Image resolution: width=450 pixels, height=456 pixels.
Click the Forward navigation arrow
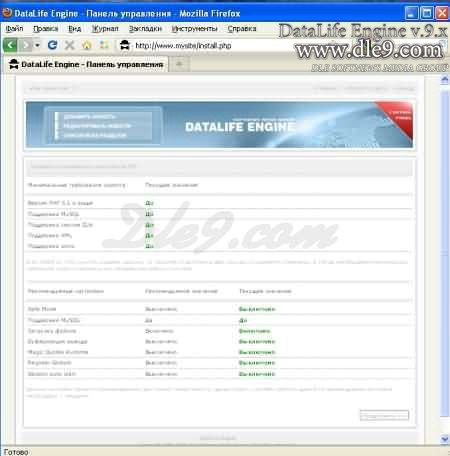tap(25, 45)
